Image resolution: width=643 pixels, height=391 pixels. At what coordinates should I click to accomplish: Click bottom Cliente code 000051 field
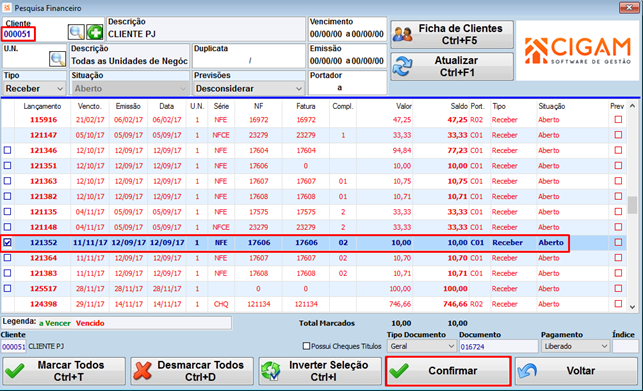pyautogui.click(x=14, y=347)
